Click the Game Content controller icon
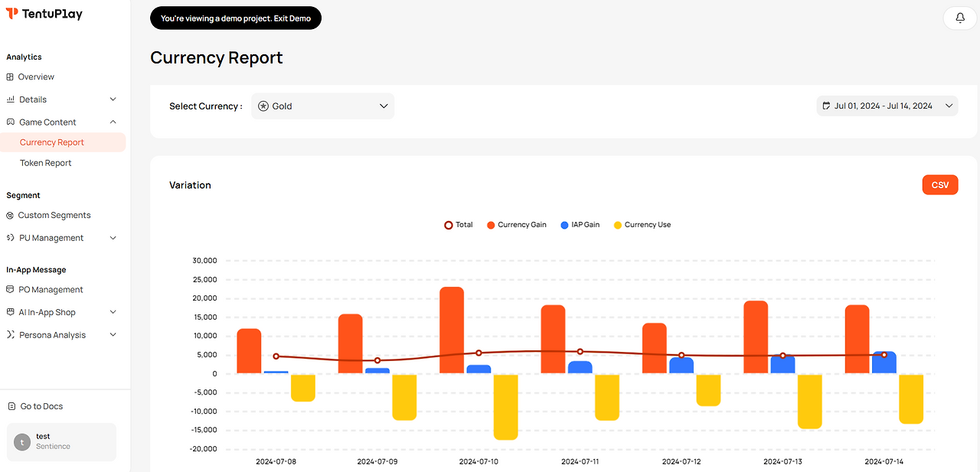The image size is (980, 472). [11, 122]
